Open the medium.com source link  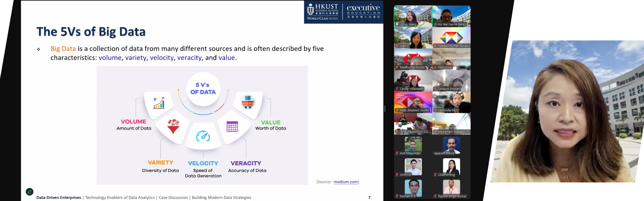coord(345,182)
